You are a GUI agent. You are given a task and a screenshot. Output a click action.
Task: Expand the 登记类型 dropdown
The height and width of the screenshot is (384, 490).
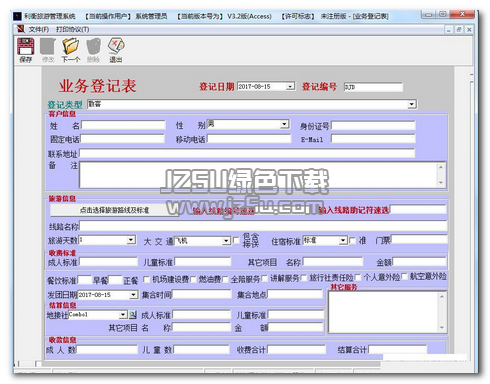pos(412,104)
